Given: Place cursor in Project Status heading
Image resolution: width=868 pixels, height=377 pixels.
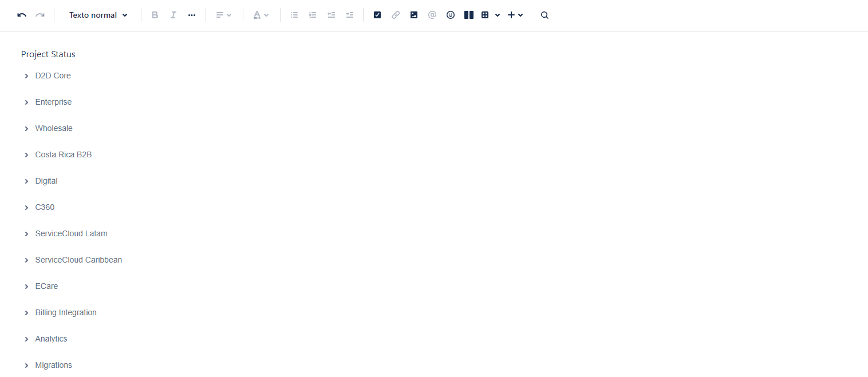Looking at the screenshot, I should pos(48,54).
